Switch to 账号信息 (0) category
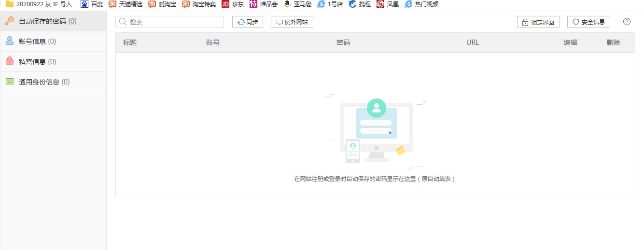Viewport: 644px width, 250px height. [53, 42]
